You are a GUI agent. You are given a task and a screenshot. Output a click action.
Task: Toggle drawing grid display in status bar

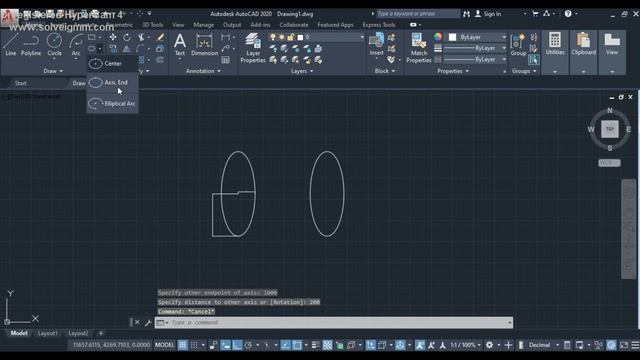(182, 345)
